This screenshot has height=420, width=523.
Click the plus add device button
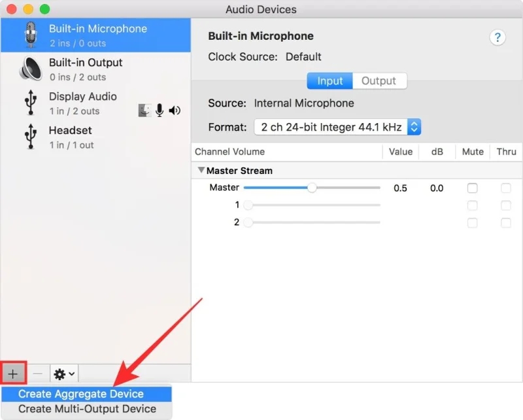(x=13, y=374)
